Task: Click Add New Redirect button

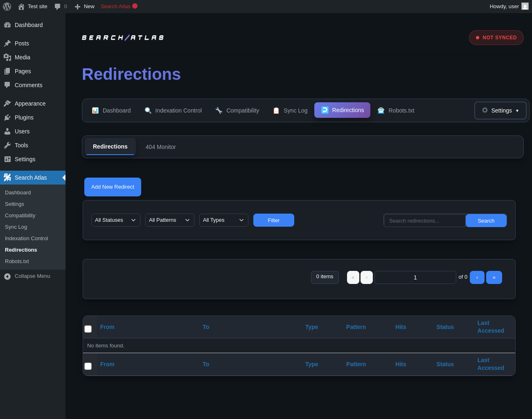Action: click(113, 187)
